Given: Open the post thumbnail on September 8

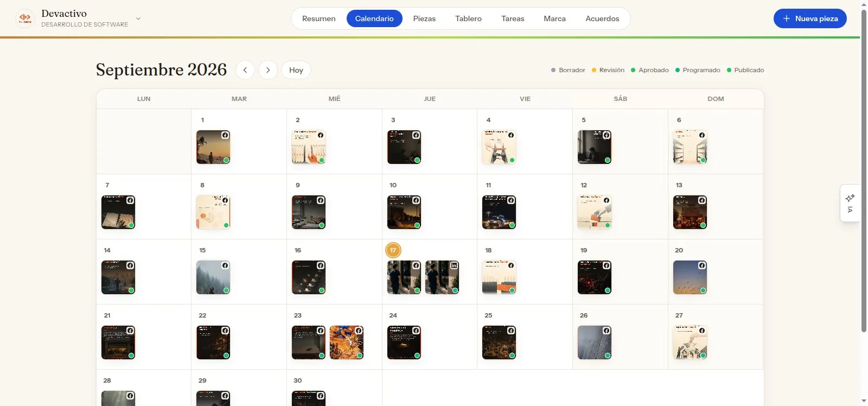Looking at the screenshot, I should [x=213, y=212].
